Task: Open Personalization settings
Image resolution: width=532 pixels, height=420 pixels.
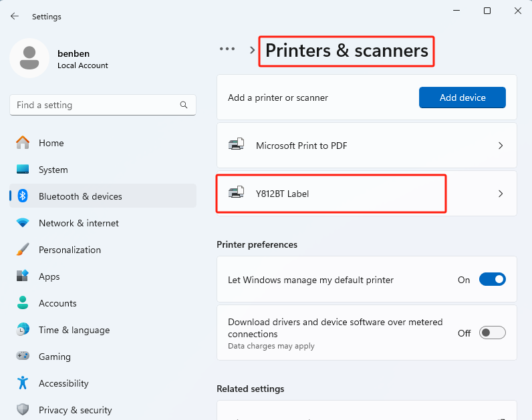Action: tap(103, 250)
